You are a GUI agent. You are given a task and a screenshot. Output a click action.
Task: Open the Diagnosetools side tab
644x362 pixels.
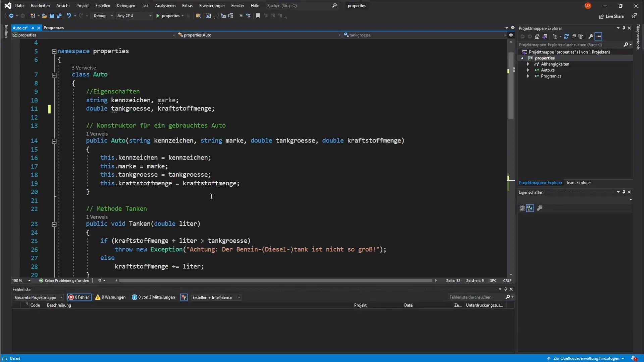[x=638, y=37]
